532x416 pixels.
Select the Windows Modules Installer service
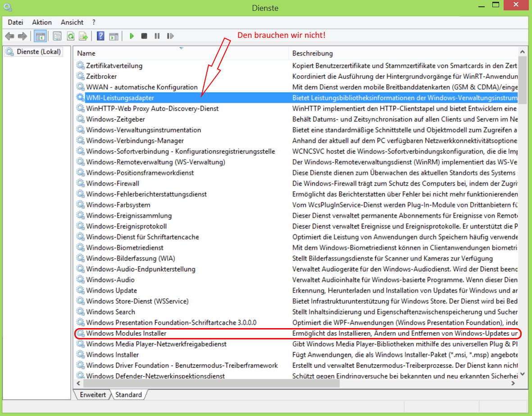coord(296,333)
